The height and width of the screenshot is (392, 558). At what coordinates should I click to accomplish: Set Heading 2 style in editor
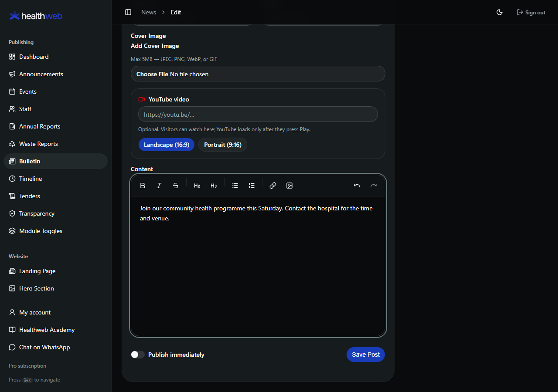click(x=197, y=186)
